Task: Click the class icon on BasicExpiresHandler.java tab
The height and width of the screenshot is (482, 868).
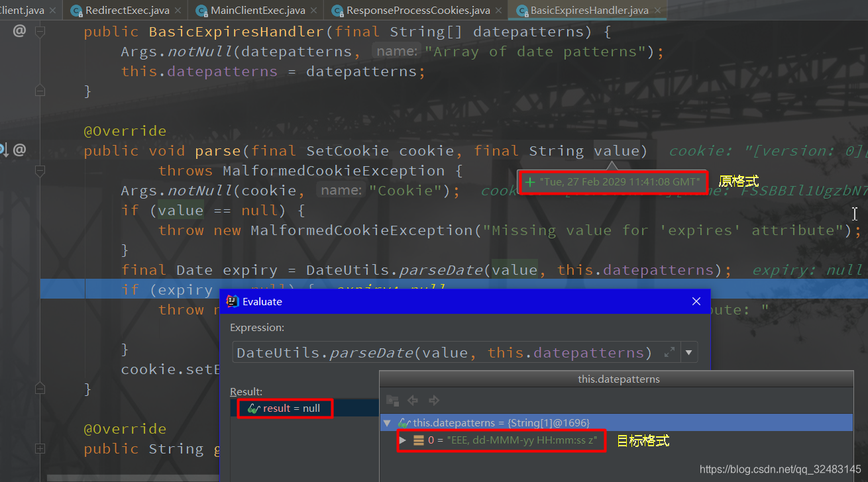Action: [521, 11]
